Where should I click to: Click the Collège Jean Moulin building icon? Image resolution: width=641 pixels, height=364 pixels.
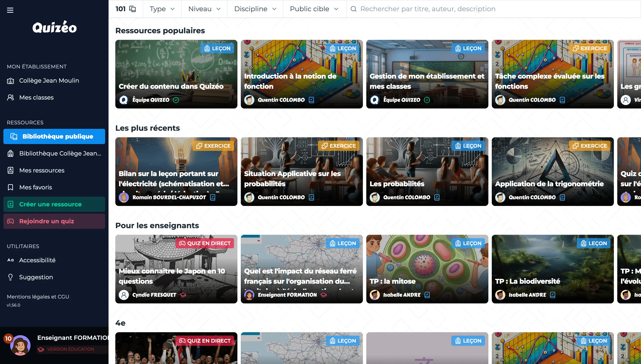pyautogui.click(x=10, y=81)
